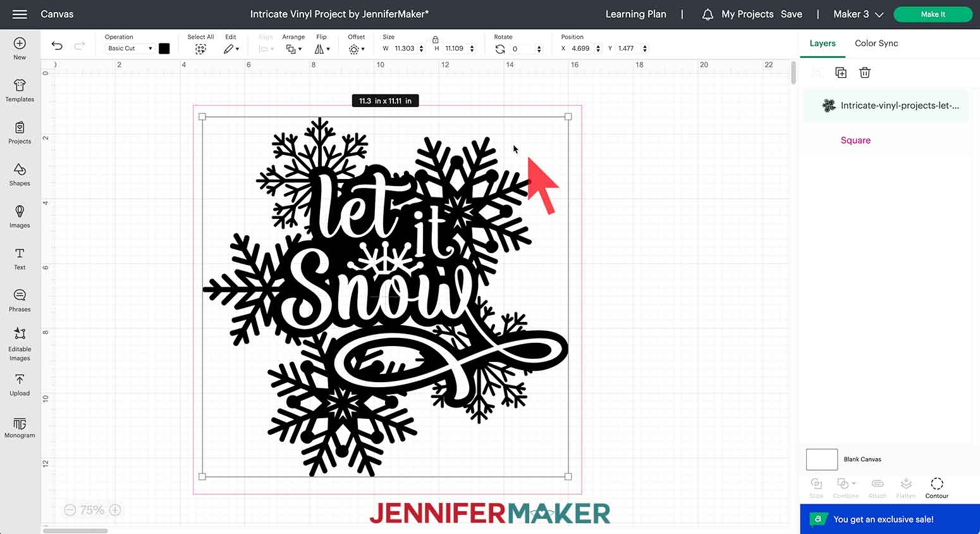The height and width of the screenshot is (534, 980).
Task: Click the vertical canvas scrollbar
Action: click(x=793, y=73)
